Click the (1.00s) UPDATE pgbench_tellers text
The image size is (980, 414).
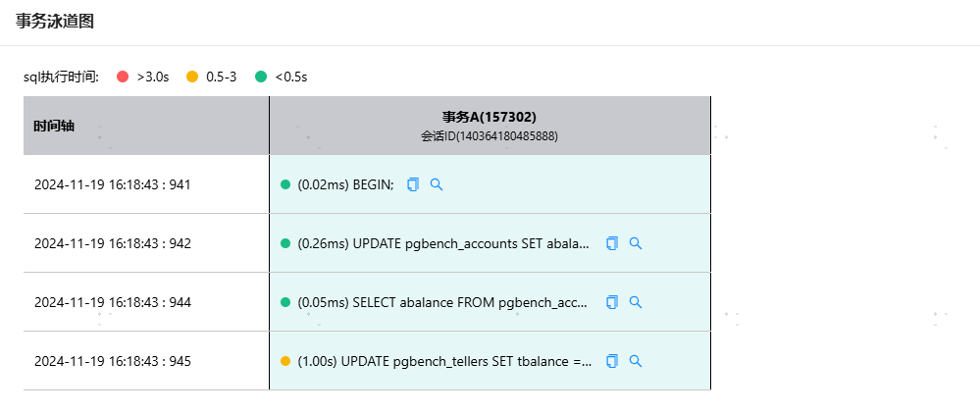(x=443, y=361)
